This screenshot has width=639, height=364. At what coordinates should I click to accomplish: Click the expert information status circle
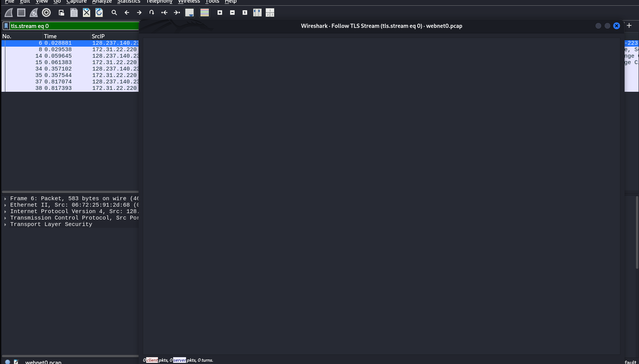pos(8,362)
